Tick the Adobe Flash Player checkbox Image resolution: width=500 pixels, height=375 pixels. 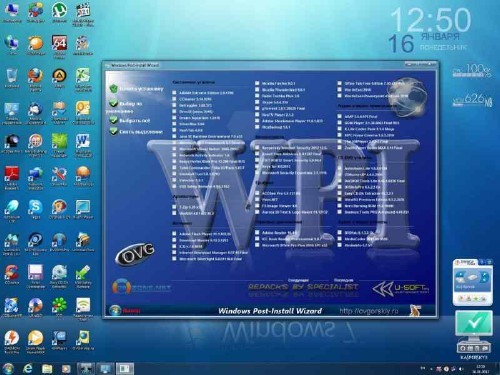point(174,234)
